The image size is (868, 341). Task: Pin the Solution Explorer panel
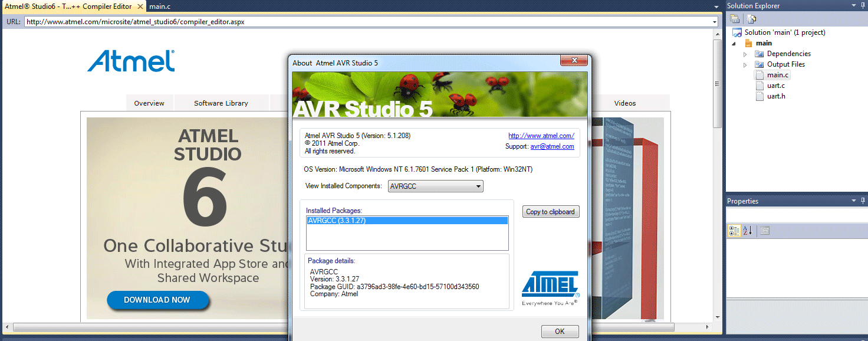coord(864,5)
